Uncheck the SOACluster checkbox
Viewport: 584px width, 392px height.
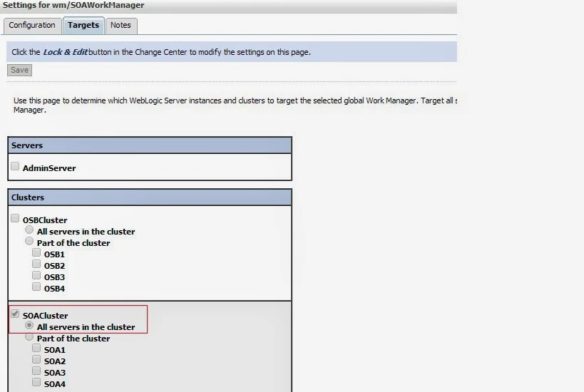pyautogui.click(x=15, y=314)
